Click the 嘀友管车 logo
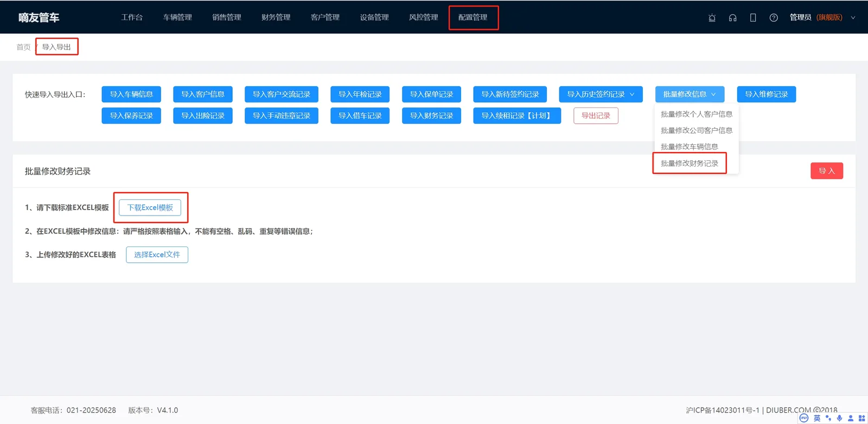Viewport: 868px width, 424px height. tap(39, 17)
